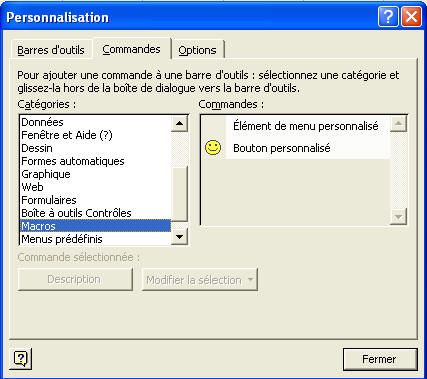Select the Commandes tab
The width and height of the screenshot is (427, 379).
[131, 49]
